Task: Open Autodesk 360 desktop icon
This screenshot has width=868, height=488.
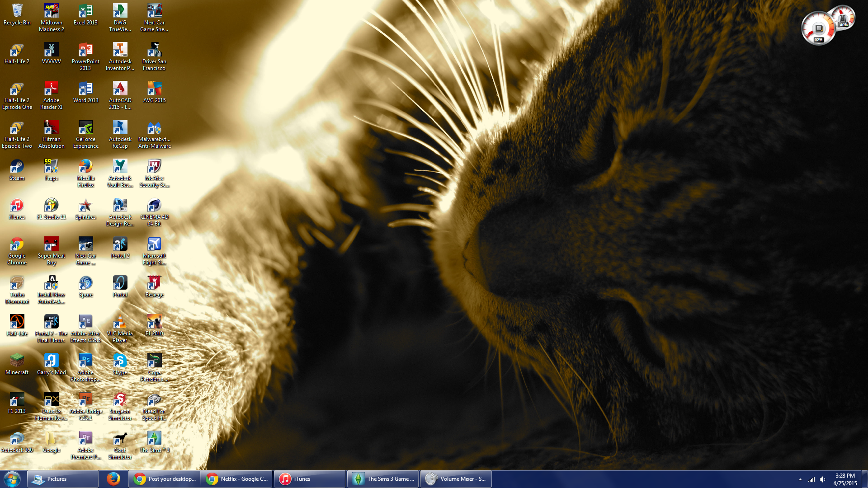Action: 17,442
